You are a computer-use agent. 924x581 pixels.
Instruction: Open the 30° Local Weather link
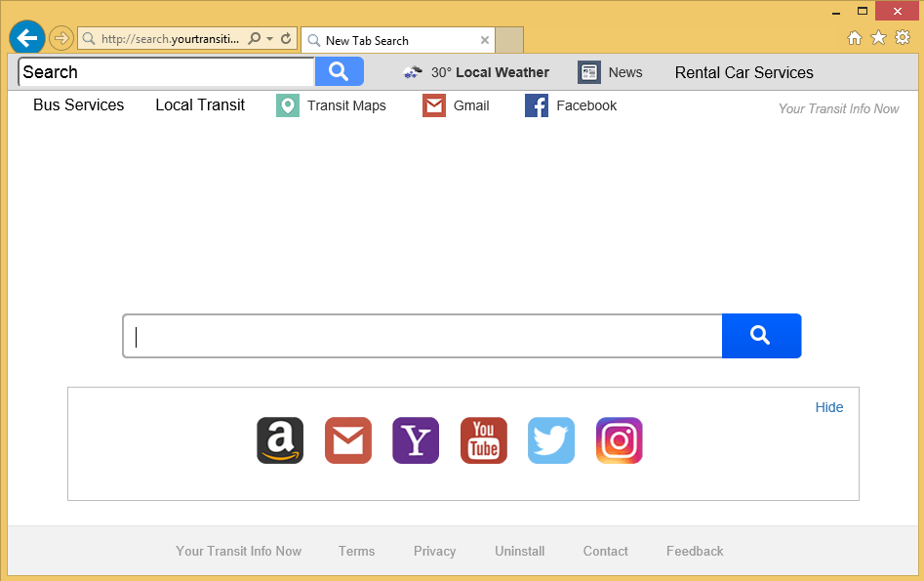coord(490,72)
